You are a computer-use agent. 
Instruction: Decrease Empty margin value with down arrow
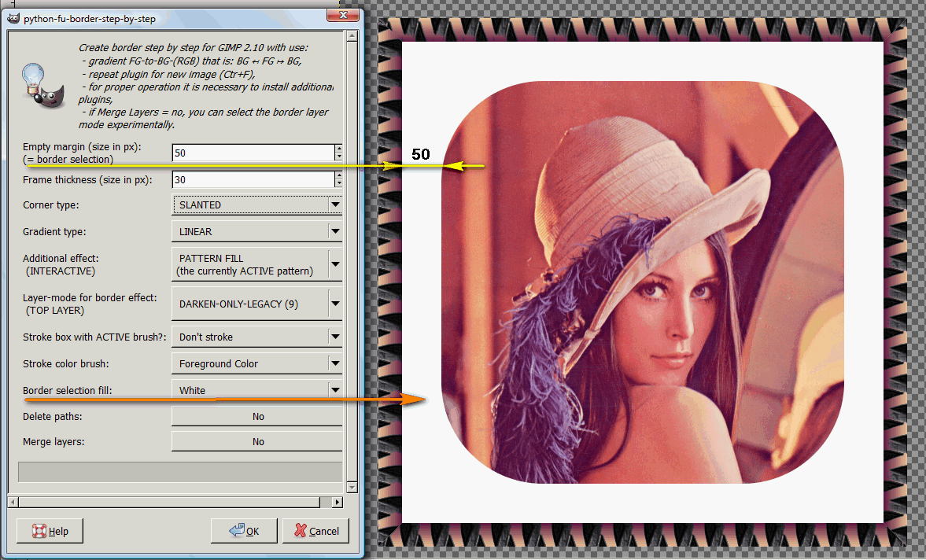338,157
